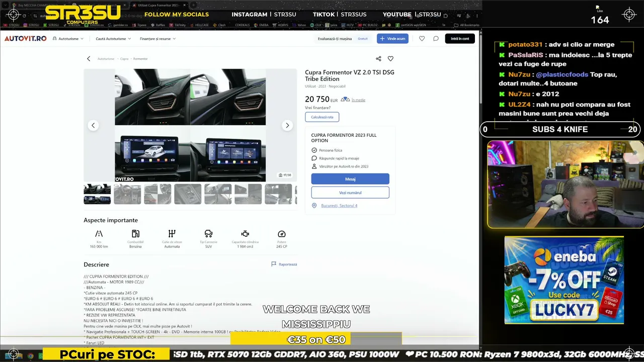644x362 pixels.
Task: Click Evaluează-ți mașina link
Action: pyautogui.click(x=335, y=39)
